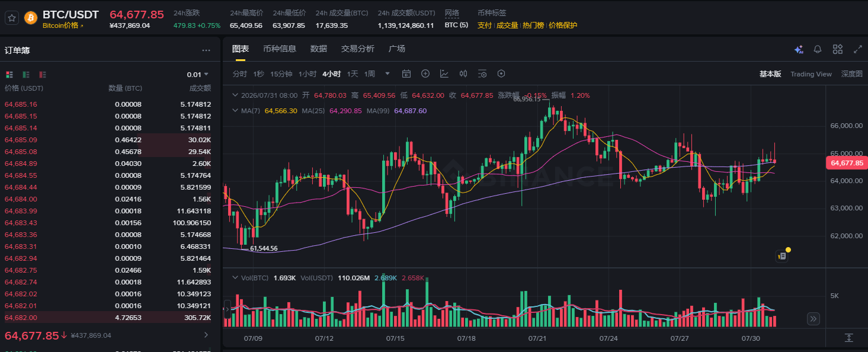Open the 0.01 price precision dropdown
Viewport: 868px width, 352px height.
click(198, 75)
